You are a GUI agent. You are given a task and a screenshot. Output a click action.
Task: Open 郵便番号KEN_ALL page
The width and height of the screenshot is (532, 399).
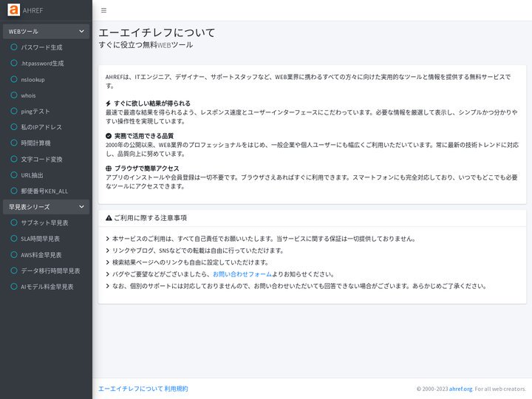pos(46,191)
